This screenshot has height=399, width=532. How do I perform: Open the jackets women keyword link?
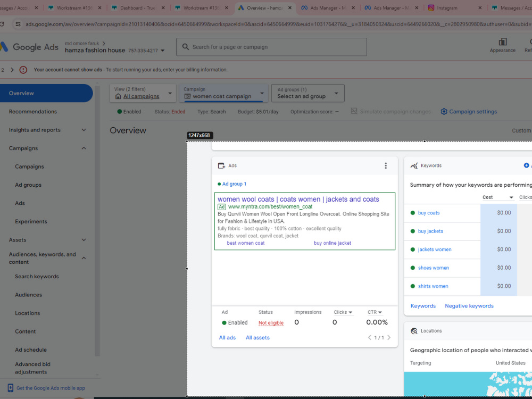(x=435, y=250)
